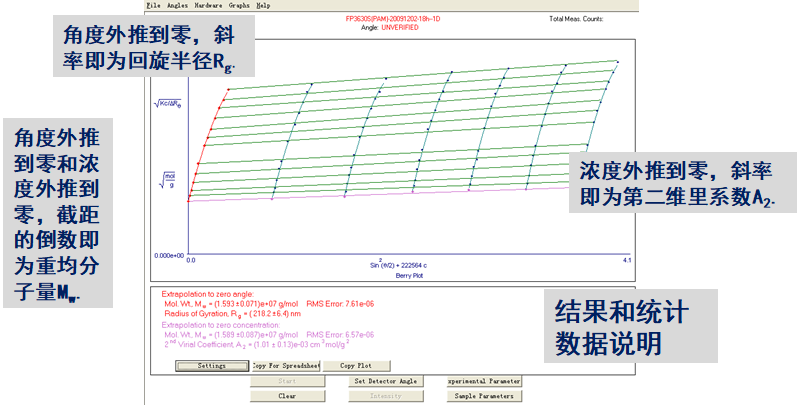This screenshot has height=405, width=797.
Task: Click the Copy Plot button
Action: point(356,366)
